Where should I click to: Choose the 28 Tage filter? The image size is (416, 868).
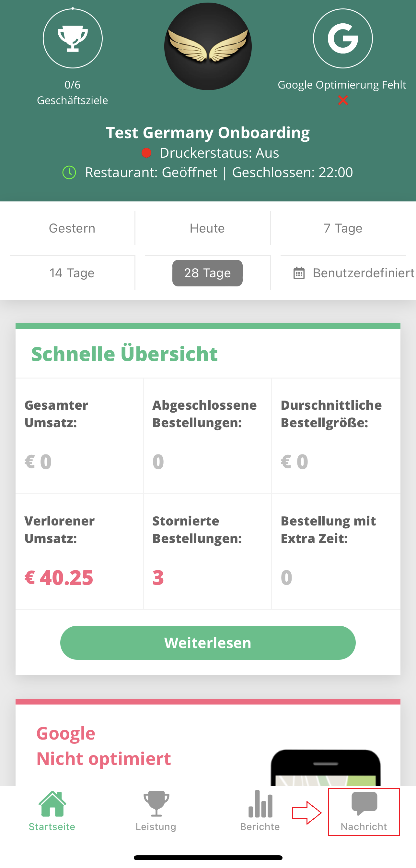207,273
